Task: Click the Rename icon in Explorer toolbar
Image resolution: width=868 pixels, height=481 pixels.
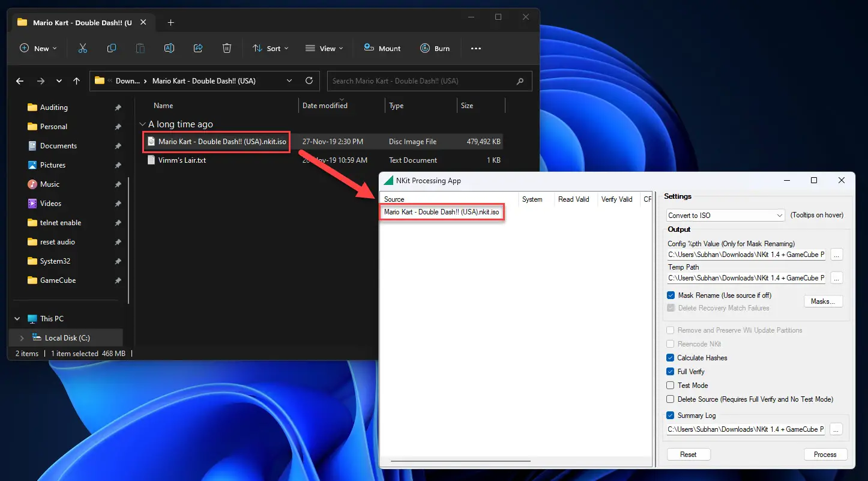Action: [x=169, y=48]
